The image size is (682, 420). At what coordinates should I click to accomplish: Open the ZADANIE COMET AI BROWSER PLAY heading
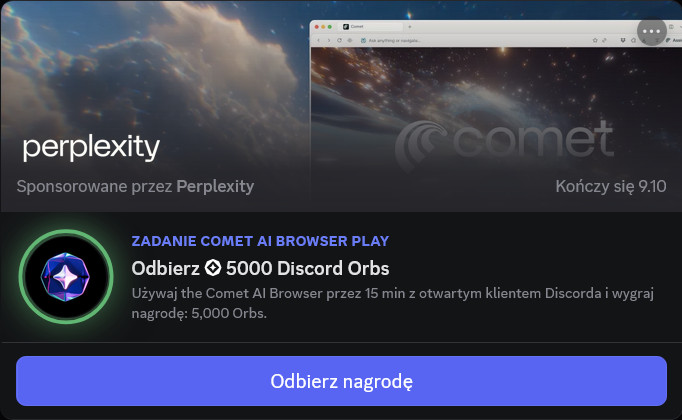(260, 241)
